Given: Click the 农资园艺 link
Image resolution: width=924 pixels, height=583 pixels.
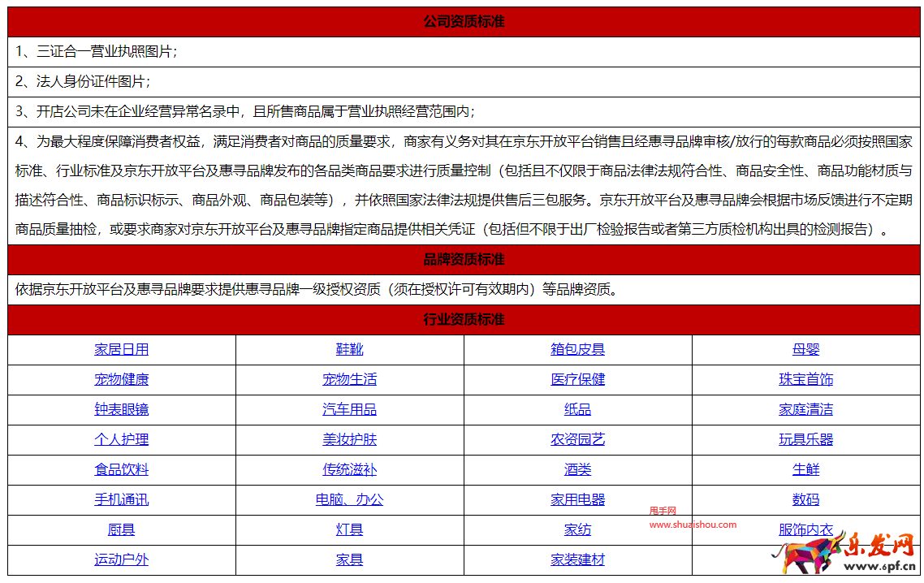Looking at the screenshot, I should click(577, 440).
